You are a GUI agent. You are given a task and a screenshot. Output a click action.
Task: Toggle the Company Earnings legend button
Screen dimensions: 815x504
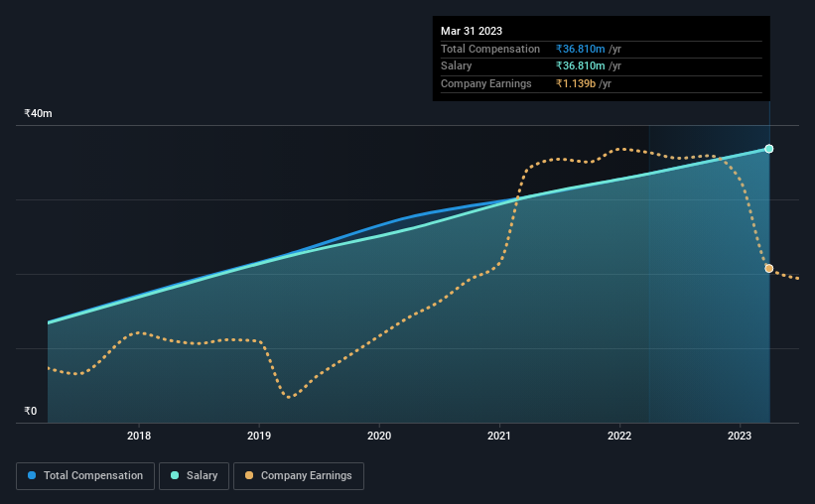tap(299, 476)
